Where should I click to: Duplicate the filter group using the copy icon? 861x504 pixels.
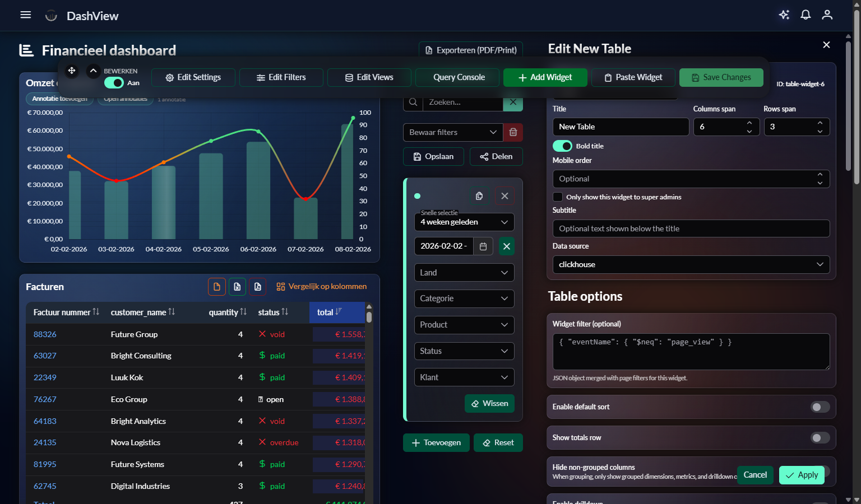(x=479, y=195)
